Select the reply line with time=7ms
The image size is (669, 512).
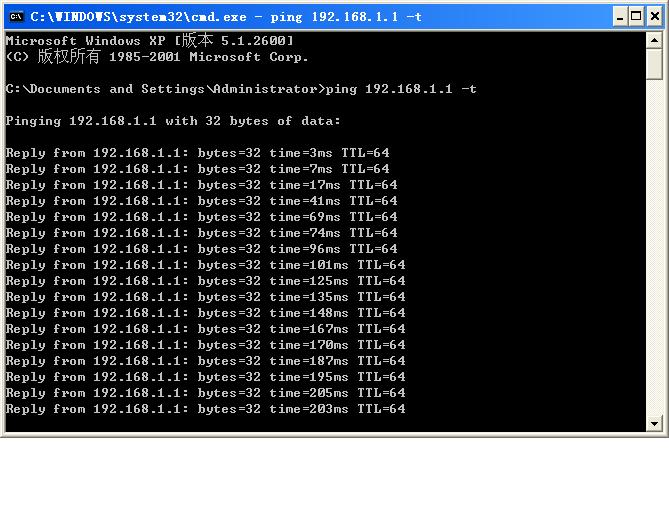198,169
